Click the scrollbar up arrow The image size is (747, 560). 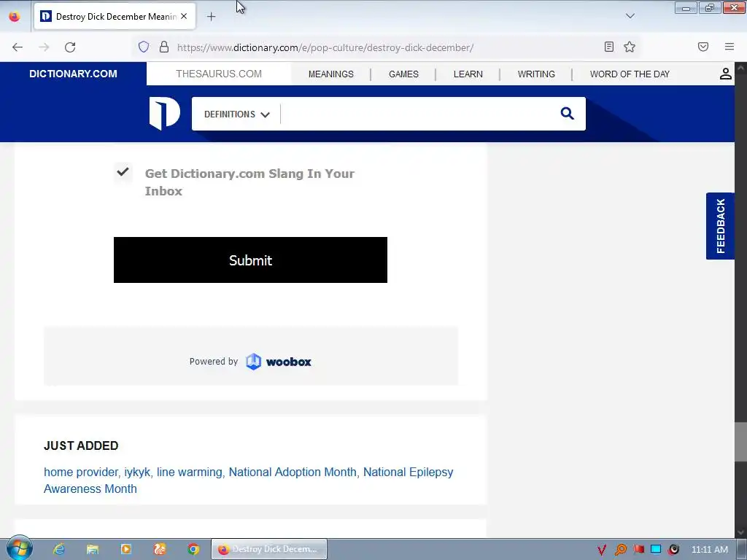click(x=740, y=68)
